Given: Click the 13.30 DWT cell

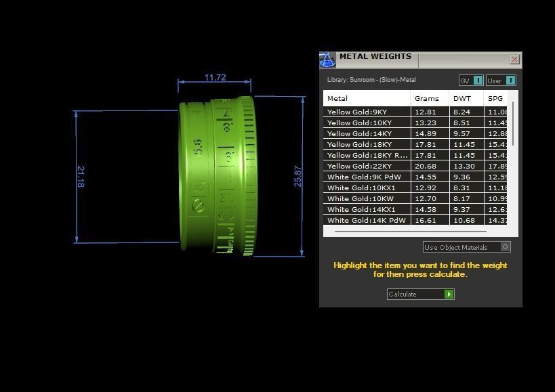Looking at the screenshot, I should click(466, 166).
